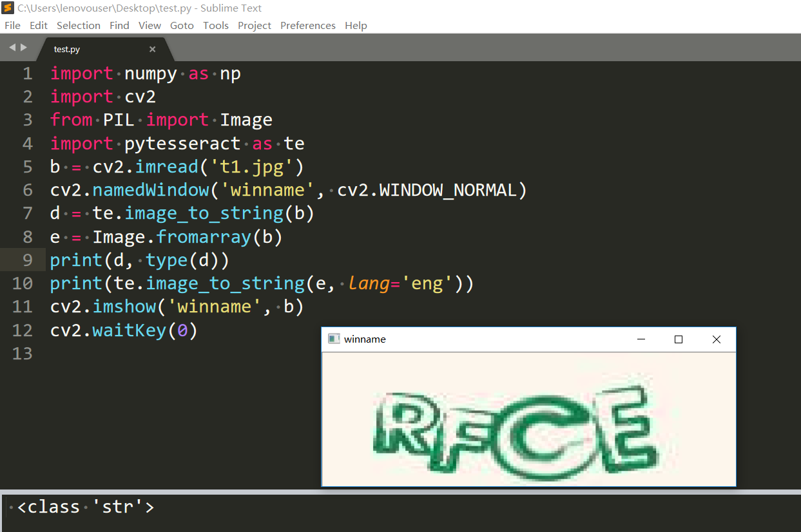Click 'waitKey' on line 12
The height and width of the screenshot is (532, 801).
click(130, 330)
